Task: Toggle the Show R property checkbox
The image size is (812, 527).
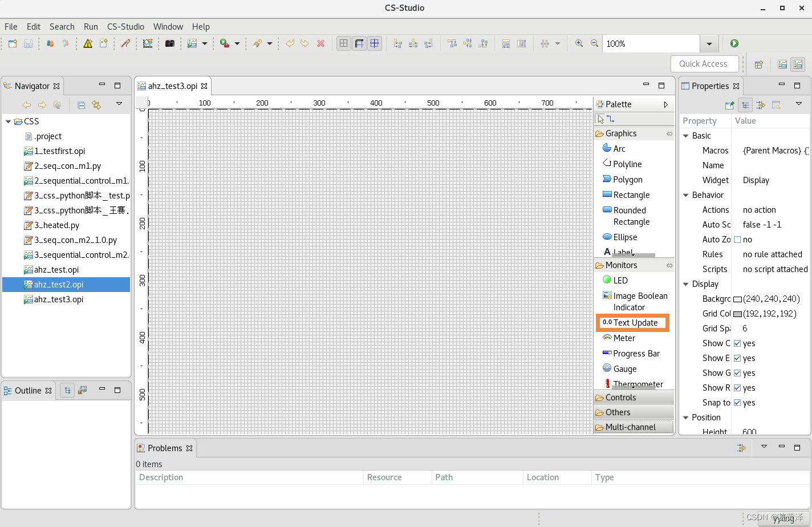Action: pyautogui.click(x=737, y=388)
